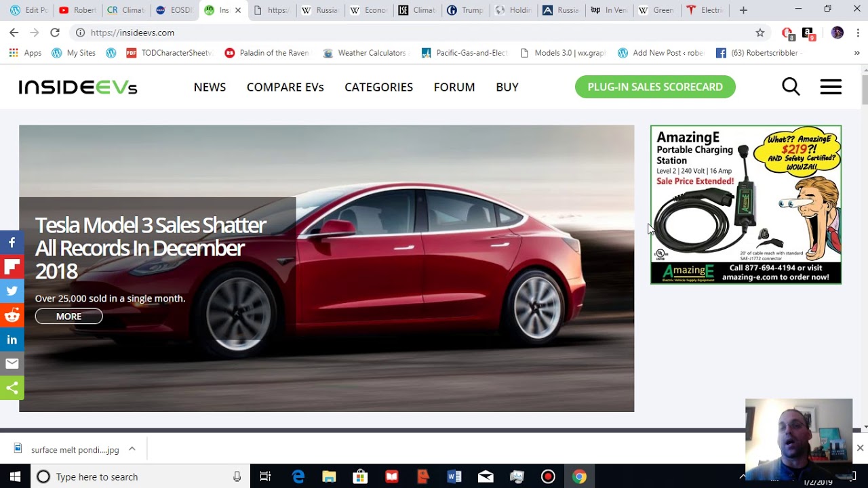868x488 pixels.
Task: Open the hamburger menu on InsideEVs
Action: pyautogui.click(x=831, y=87)
